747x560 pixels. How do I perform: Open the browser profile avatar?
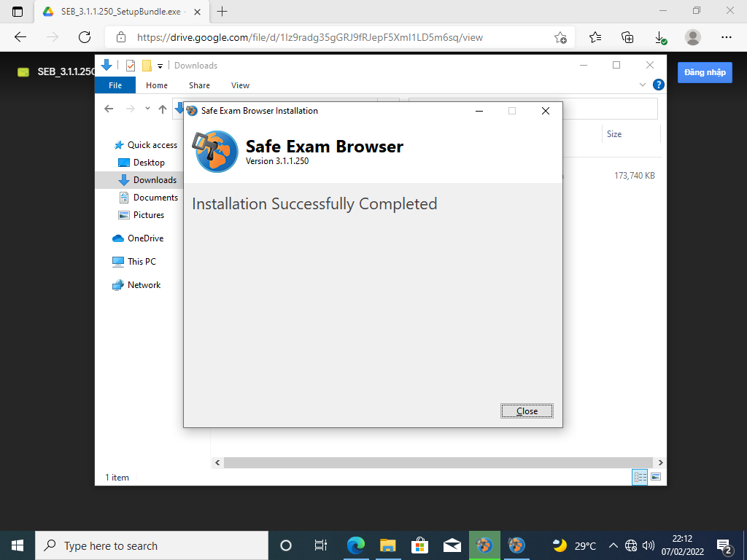coord(693,36)
